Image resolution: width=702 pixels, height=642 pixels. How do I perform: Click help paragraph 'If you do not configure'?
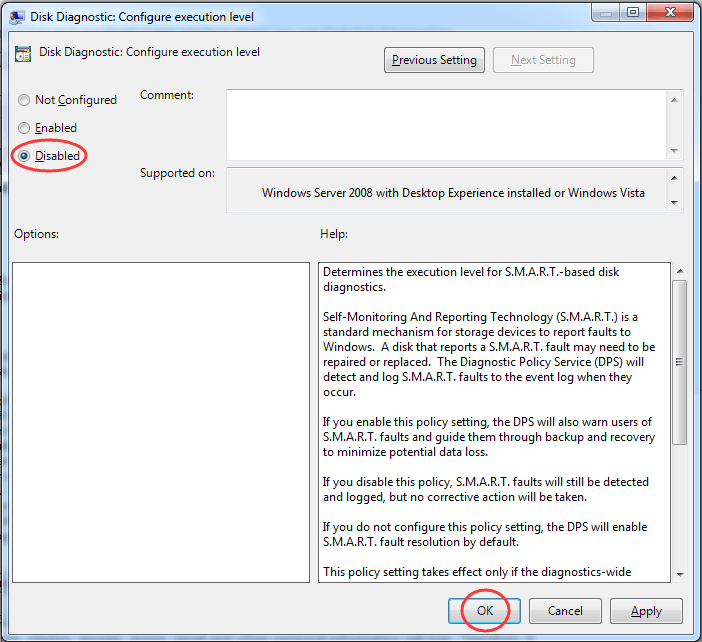coord(485,534)
